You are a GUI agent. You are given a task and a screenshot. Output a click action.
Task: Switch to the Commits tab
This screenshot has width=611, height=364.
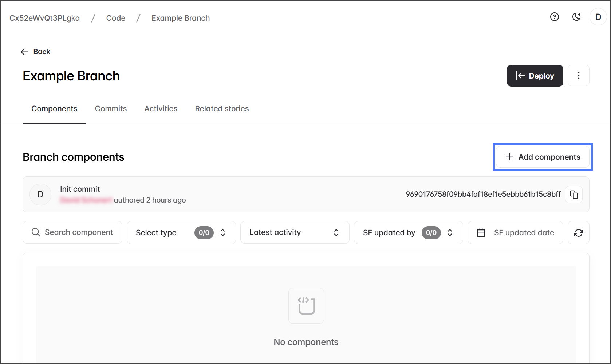(x=111, y=109)
